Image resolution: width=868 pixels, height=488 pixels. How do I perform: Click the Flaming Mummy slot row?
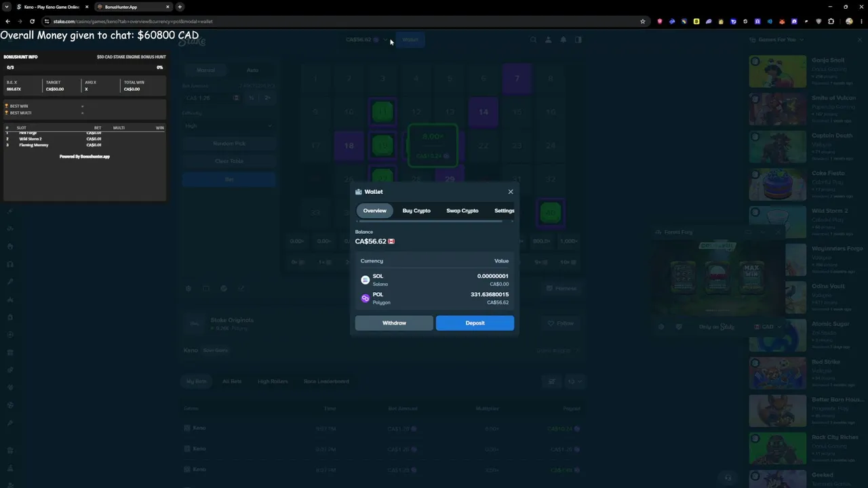click(x=85, y=145)
